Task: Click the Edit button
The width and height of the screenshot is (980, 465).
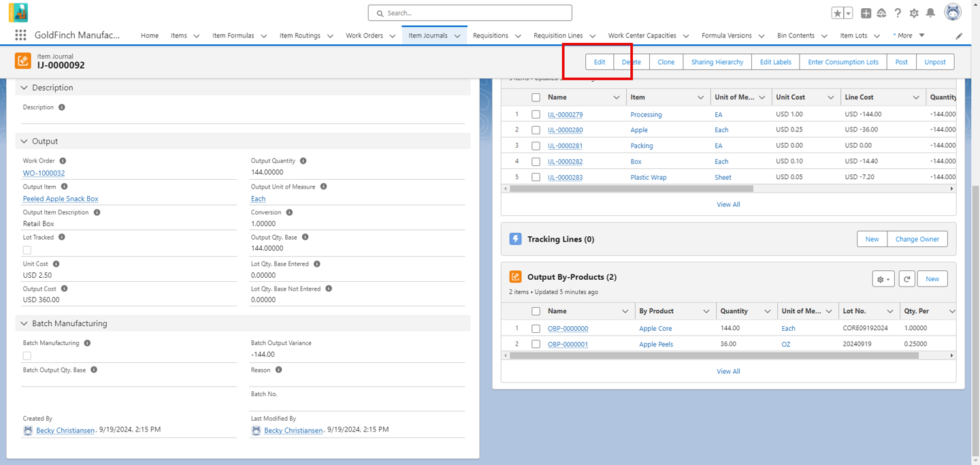Action: coord(600,62)
